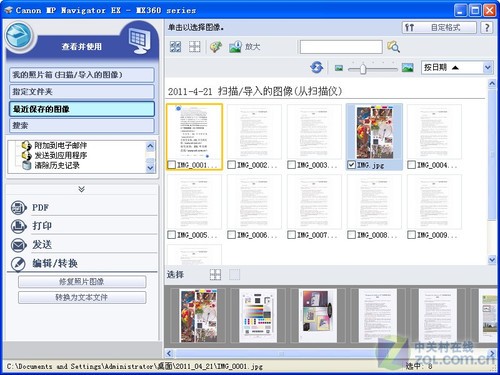Select the IMG_0008 thumbnail

coord(374,202)
